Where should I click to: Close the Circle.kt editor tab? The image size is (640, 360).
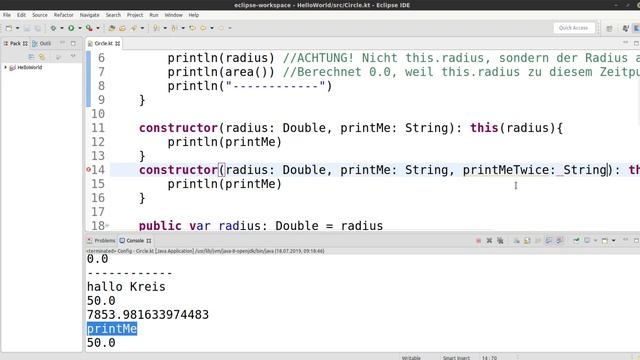coord(118,43)
